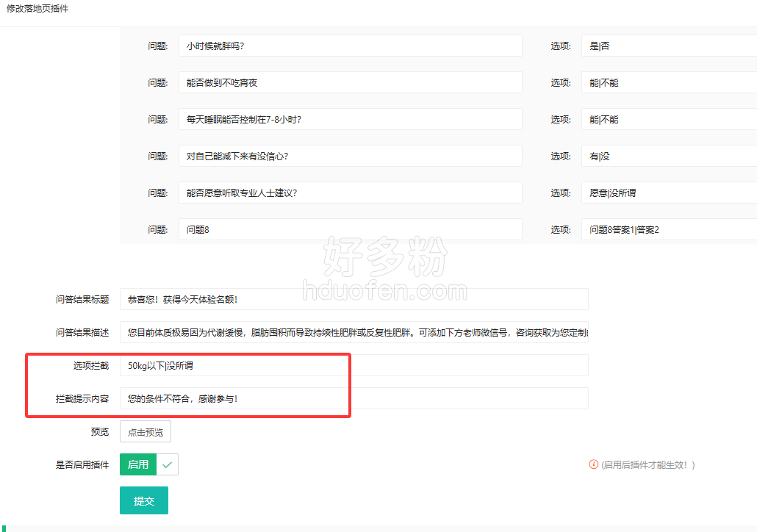The width and height of the screenshot is (757, 532).
Task: Submit the form with the 提交 button
Action: click(143, 500)
